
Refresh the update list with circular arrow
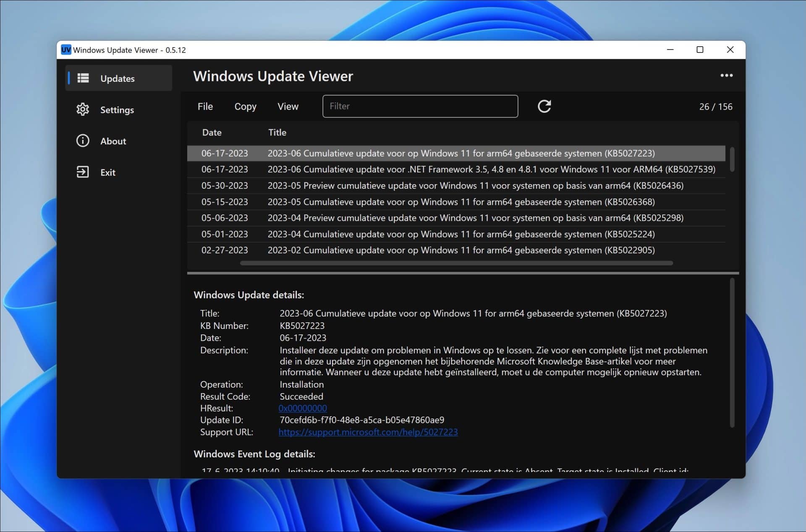click(x=544, y=106)
